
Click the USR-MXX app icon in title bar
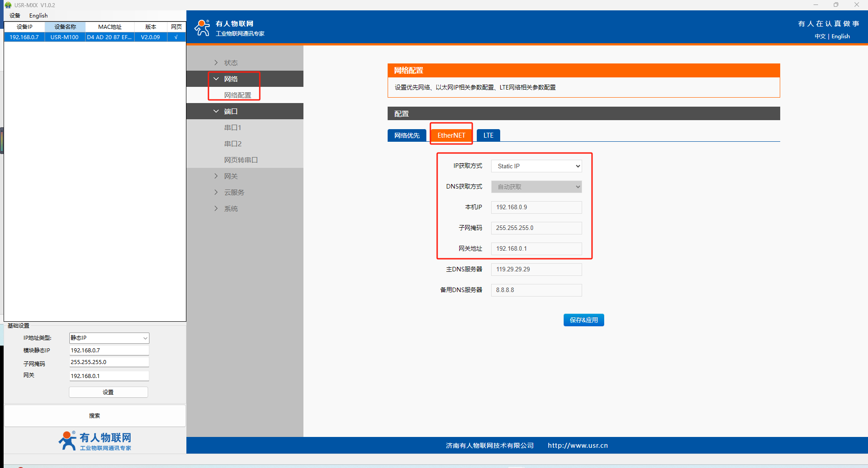(x=8, y=5)
